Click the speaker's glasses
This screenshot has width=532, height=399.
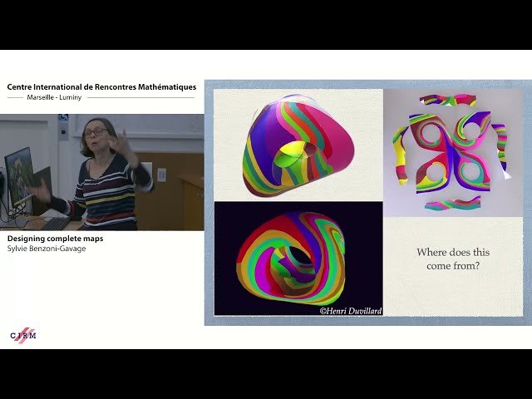pyautogui.click(x=94, y=133)
